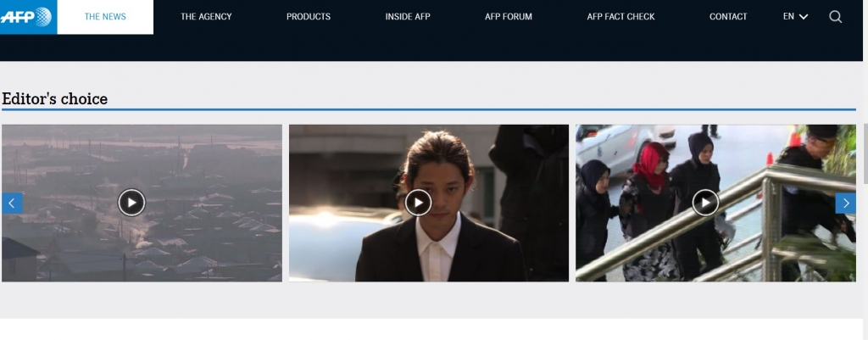Open the search magnifier icon

[835, 17]
